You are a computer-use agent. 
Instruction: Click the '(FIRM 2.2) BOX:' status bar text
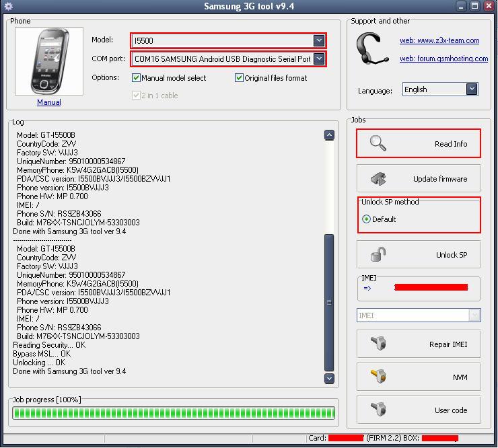click(392, 438)
